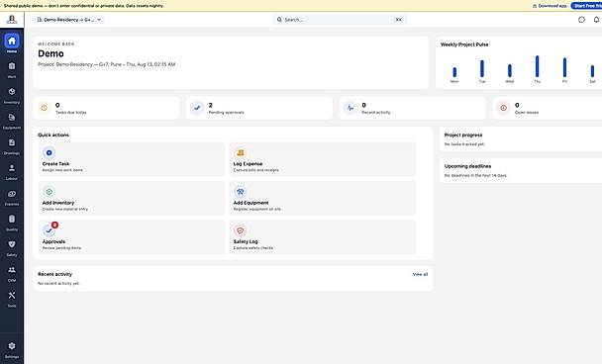Click the Fri bar in Weekly Project Pulse
Viewport: 602px width, 364px height.
point(564,67)
